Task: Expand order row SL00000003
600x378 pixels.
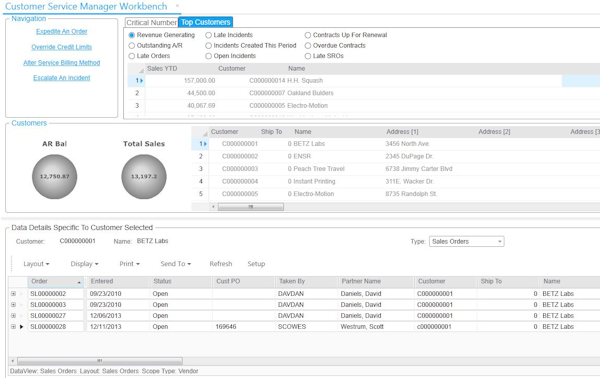Action: [13, 305]
